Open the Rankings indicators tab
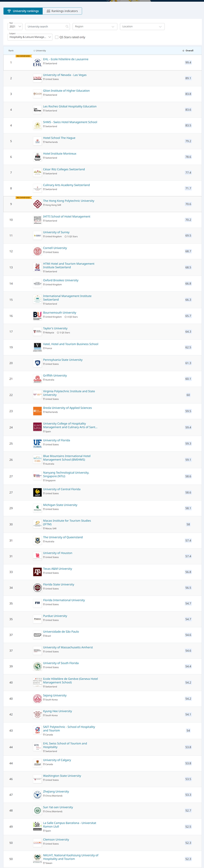 pos(62,11)
